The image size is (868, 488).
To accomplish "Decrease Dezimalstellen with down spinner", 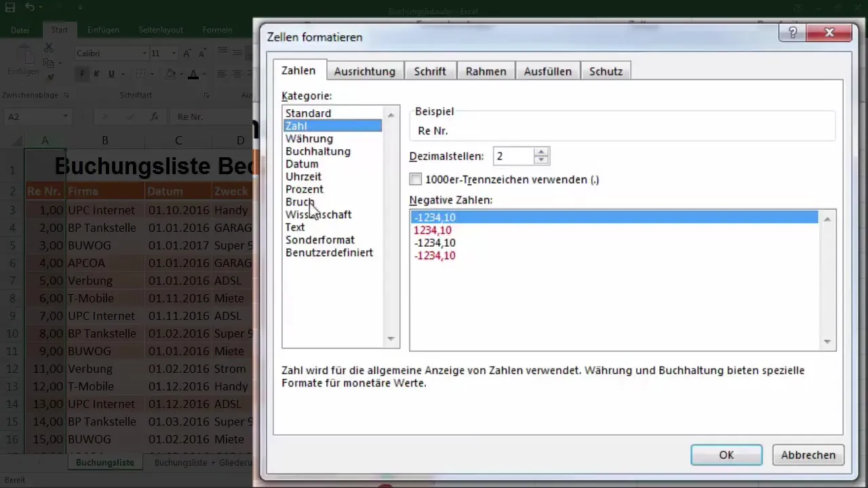I will [541, 160].
